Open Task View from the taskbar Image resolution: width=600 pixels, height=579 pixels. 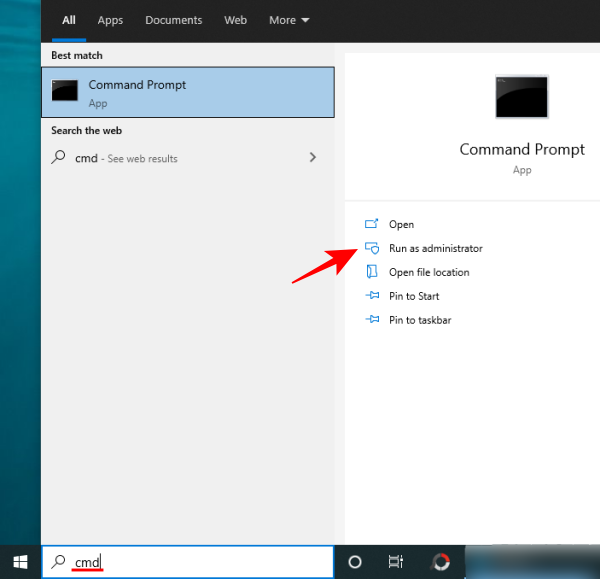[x=396, y=562]
